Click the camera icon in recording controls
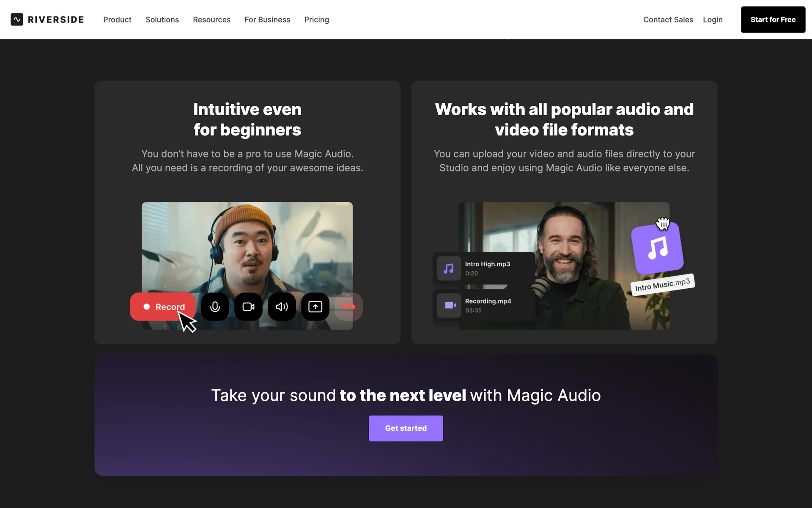812x508 pixels. coord(248,306)
